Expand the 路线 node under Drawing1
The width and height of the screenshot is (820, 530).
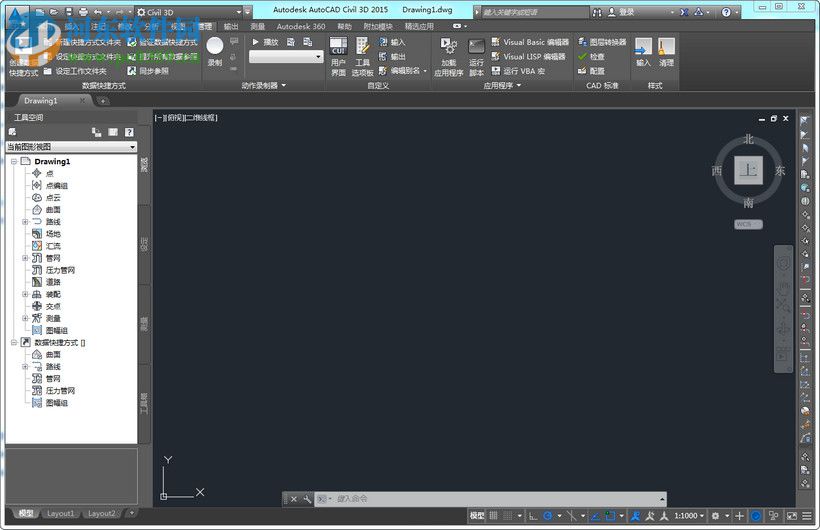[25, 222]
